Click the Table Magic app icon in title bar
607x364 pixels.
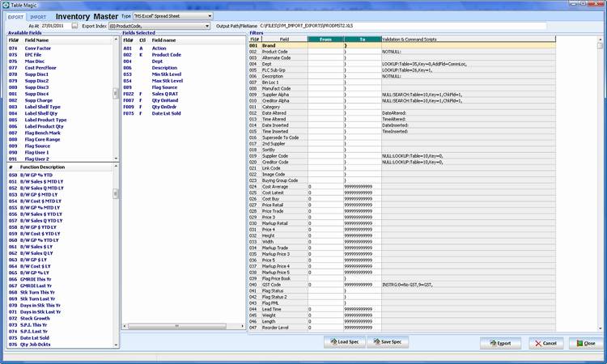[x=6, y=5]
